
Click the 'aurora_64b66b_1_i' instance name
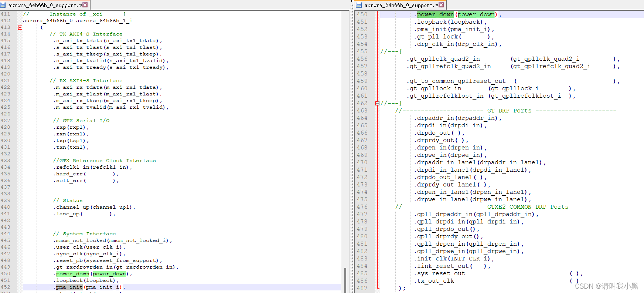coord(104,21)
